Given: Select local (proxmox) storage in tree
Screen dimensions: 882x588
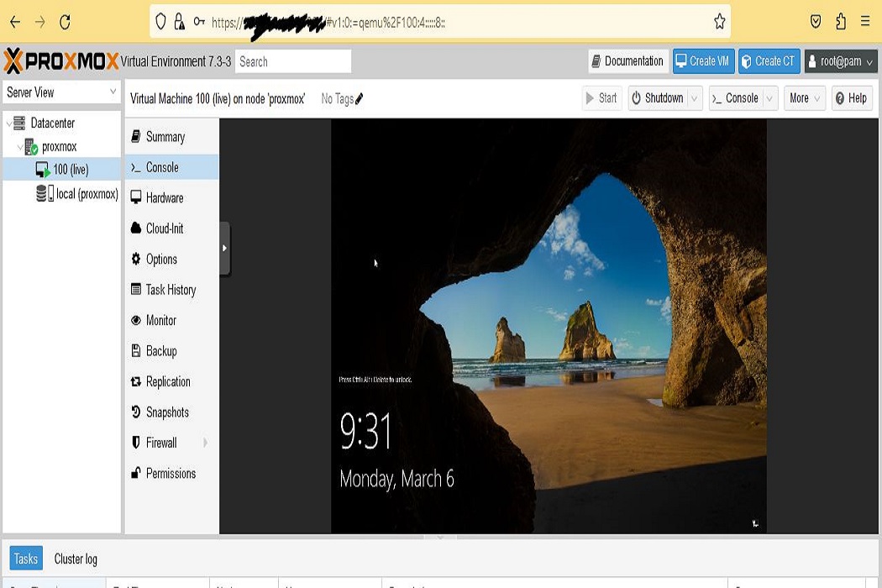Looking at the screenshot, I should (x=86, y=194).
